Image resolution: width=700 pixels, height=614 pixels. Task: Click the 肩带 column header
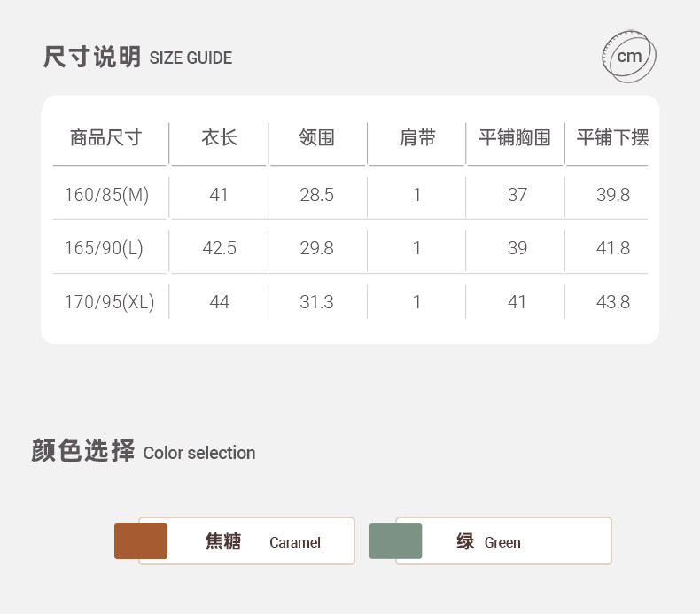pos(417,138)
